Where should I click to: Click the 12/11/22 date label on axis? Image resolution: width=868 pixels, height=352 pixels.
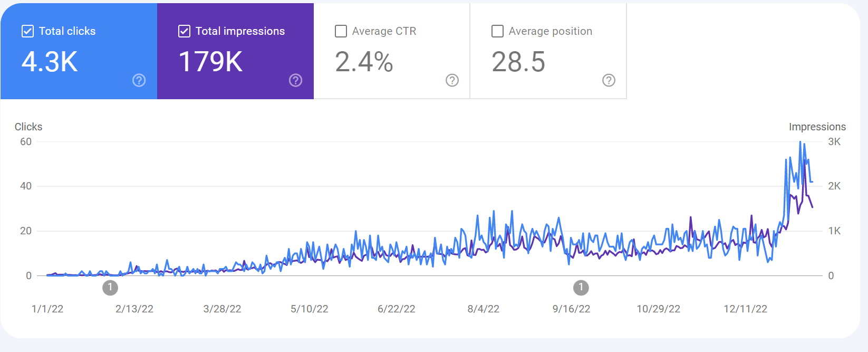(745, 309)
